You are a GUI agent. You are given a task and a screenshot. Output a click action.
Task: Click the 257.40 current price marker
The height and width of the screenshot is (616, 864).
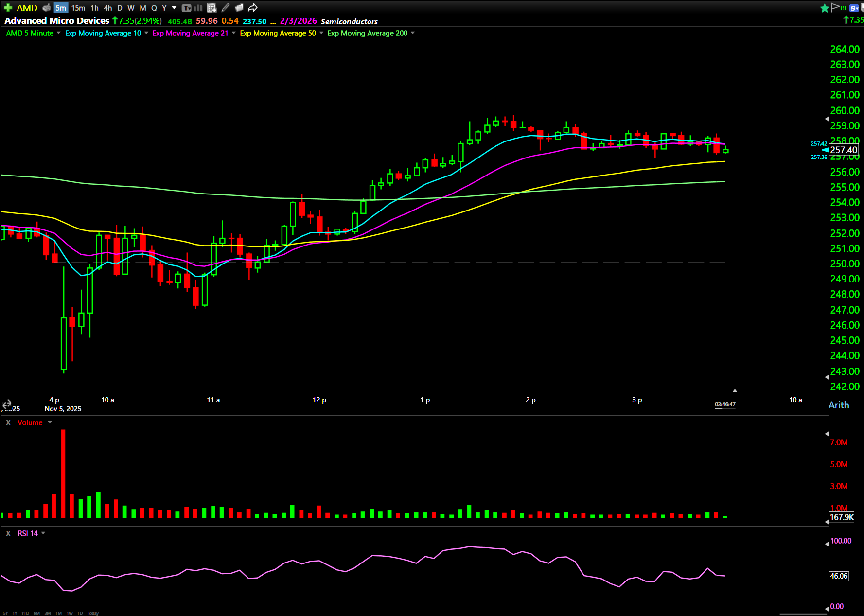click(x=843, y=150)
